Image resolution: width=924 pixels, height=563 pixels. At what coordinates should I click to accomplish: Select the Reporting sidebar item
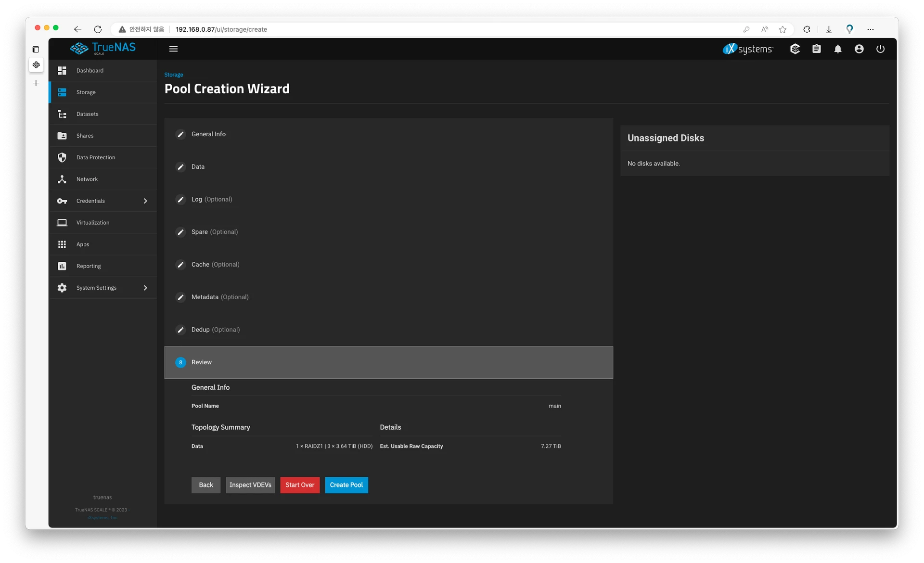coord(89,266)
